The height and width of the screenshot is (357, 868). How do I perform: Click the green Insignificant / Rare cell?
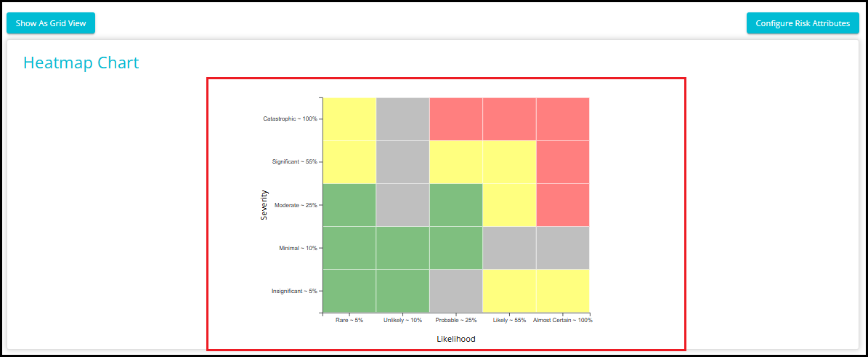tap(349, 291)
